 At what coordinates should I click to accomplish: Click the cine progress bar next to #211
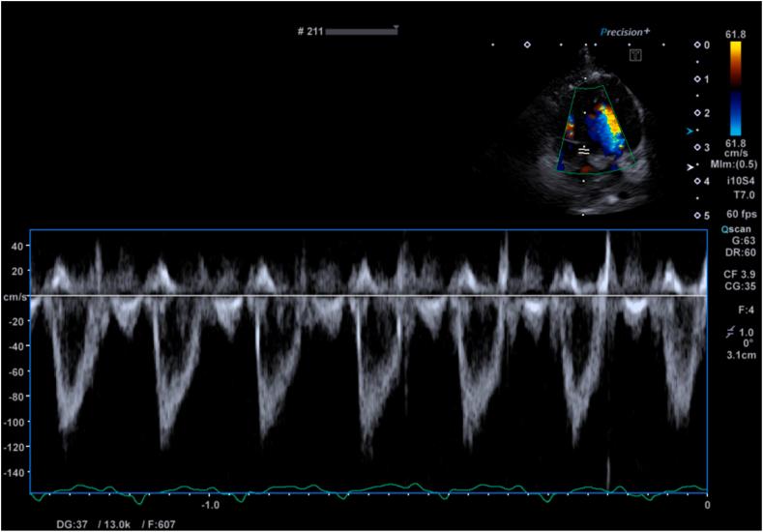(363, 32)
